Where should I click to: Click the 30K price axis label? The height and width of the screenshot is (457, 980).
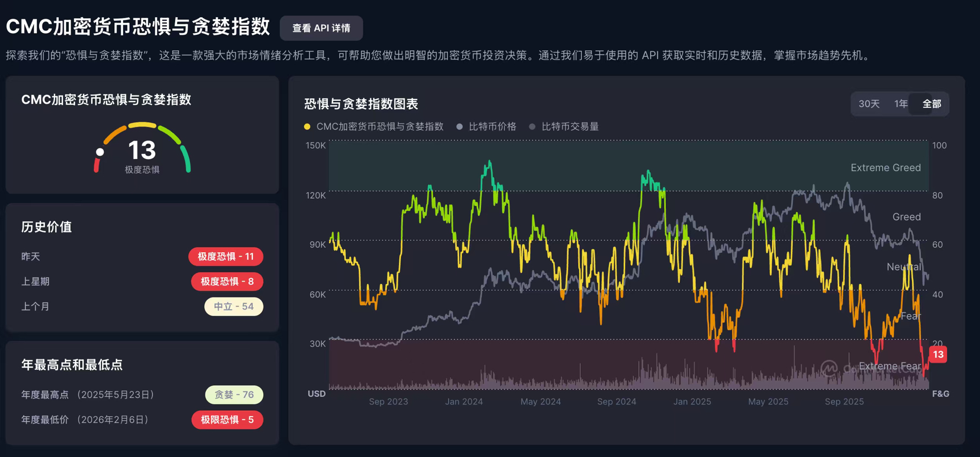[317, 344]
